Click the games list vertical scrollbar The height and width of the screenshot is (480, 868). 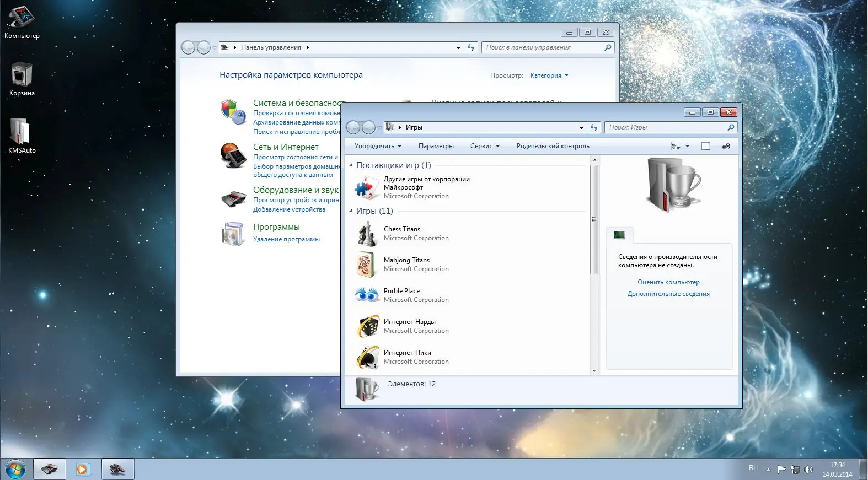pos(594,265)
